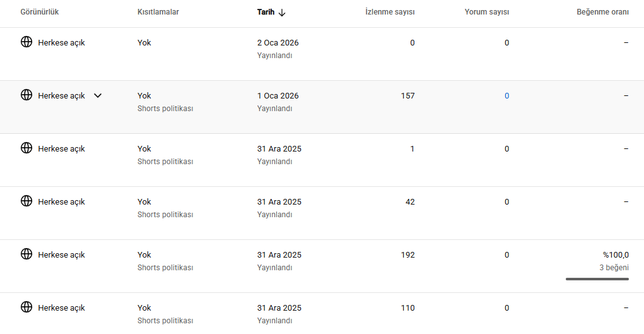The image size is (644, 334).
Task: Click the like ratio bar under 3 beğeni
Action: [597, 279]
